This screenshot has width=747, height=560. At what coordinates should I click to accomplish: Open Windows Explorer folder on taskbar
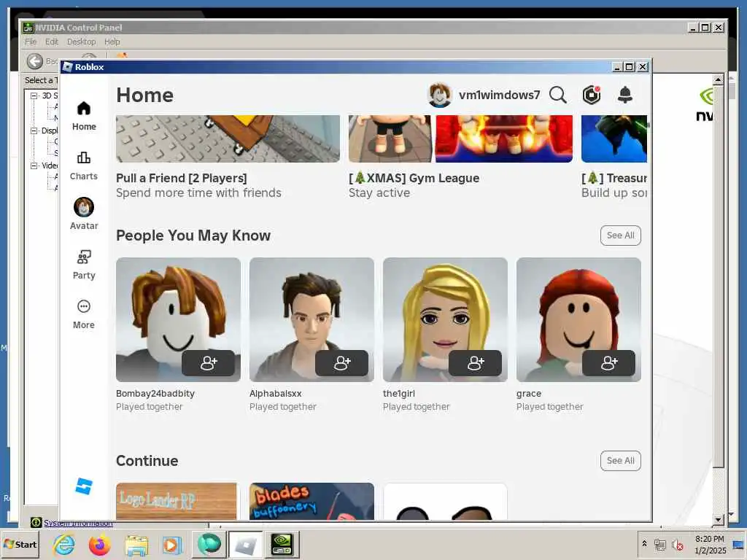point(136,545)
